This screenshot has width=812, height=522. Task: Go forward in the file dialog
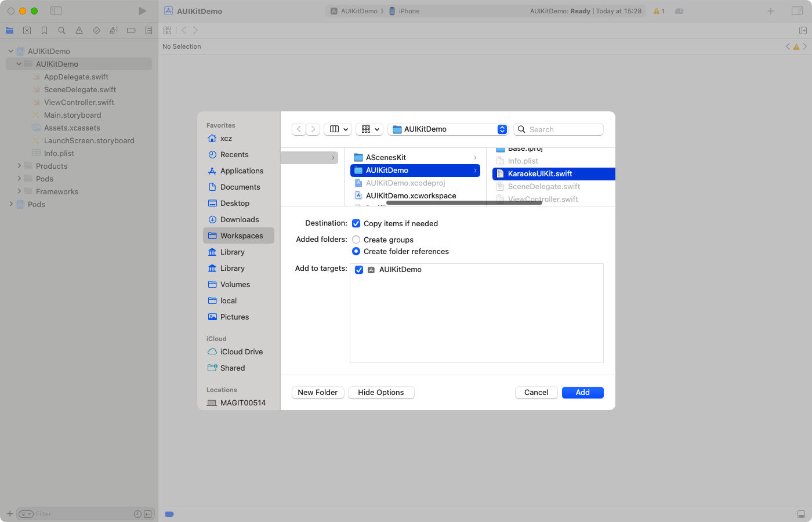tap(313, 129)
